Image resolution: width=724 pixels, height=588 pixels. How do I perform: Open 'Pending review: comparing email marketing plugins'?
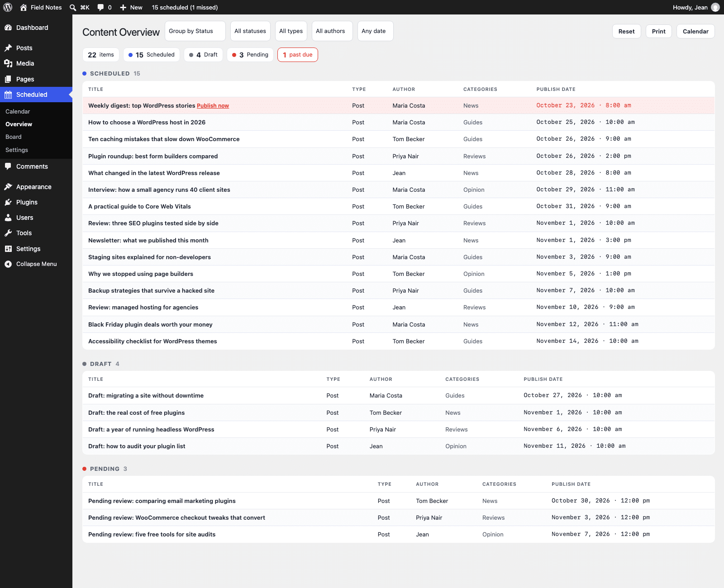tap(162, 501)
